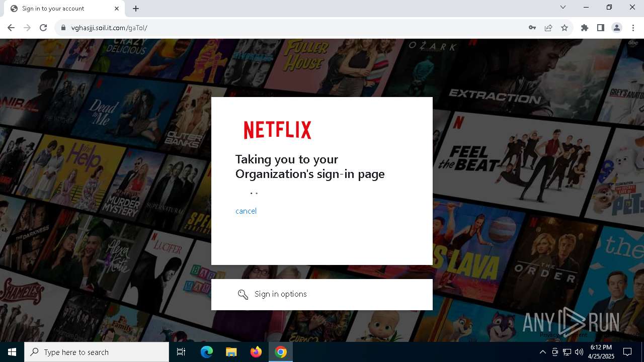The image size is (644, 362).
Task: Show hidden system tray icons
Action: click(542, 352)
